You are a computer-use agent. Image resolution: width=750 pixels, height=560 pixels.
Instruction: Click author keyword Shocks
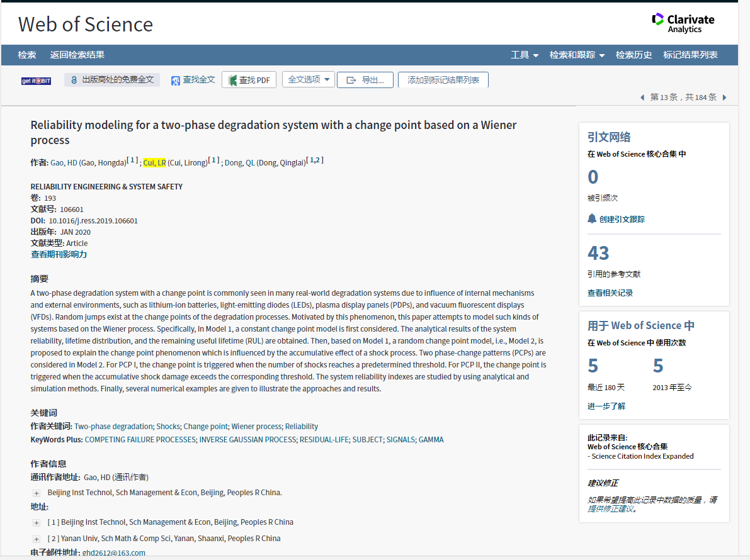click(x=168, y=427)
